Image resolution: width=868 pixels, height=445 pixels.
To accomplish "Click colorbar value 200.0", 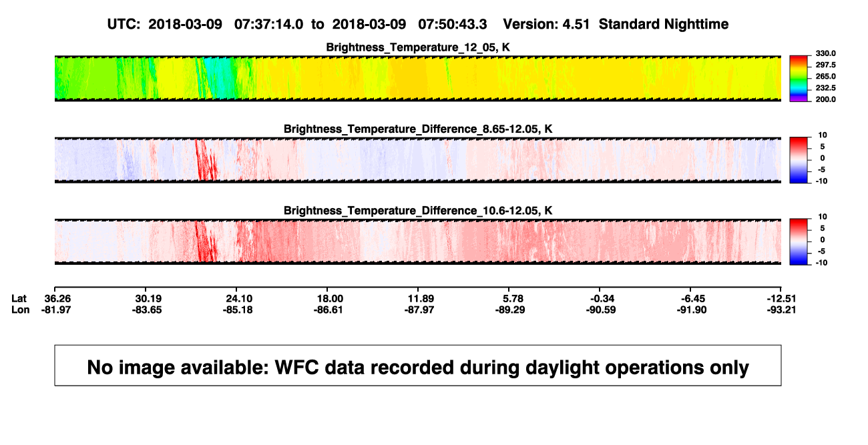I will coord(826,99).
